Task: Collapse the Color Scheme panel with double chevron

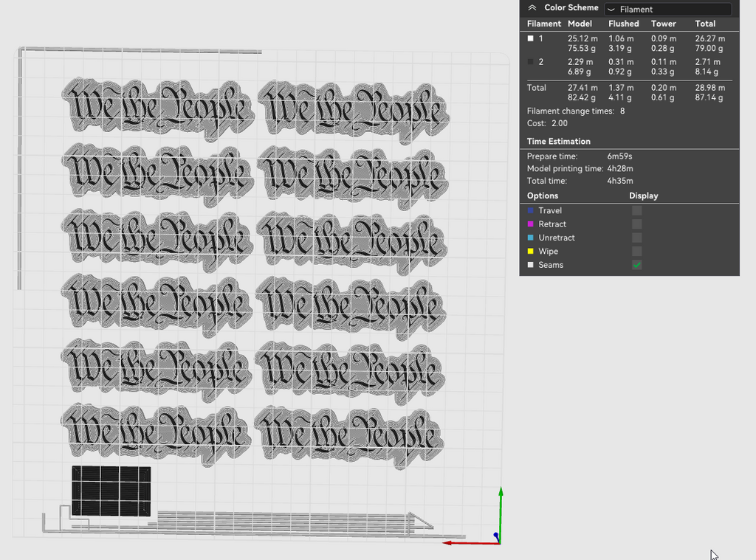Action: tap(532, 7)
